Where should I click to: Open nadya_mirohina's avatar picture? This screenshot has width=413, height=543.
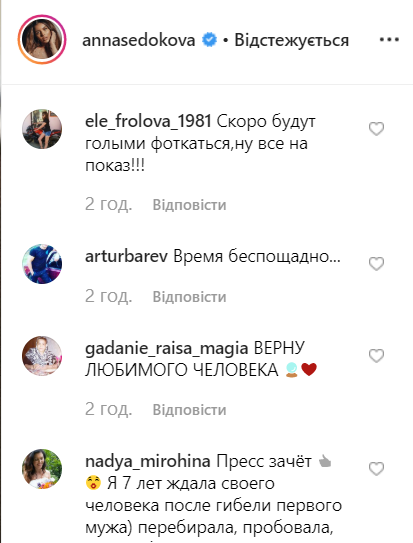[x=42, y=469]
